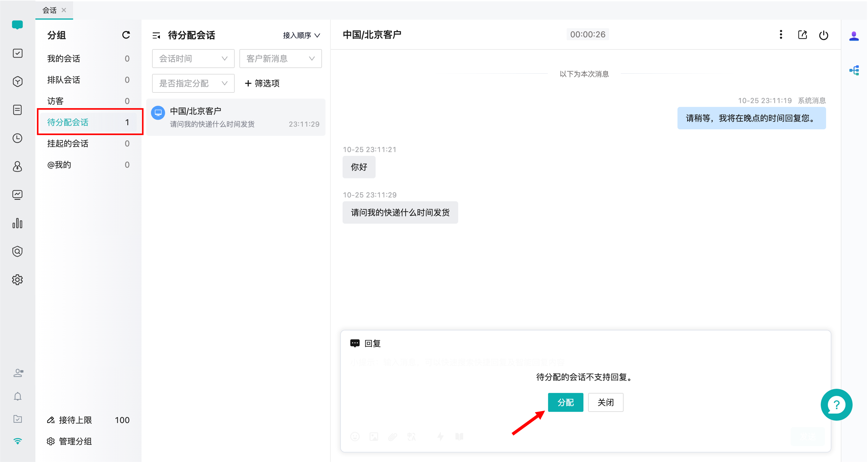Click the attachment paperclip icon

[x=392, y=436]
